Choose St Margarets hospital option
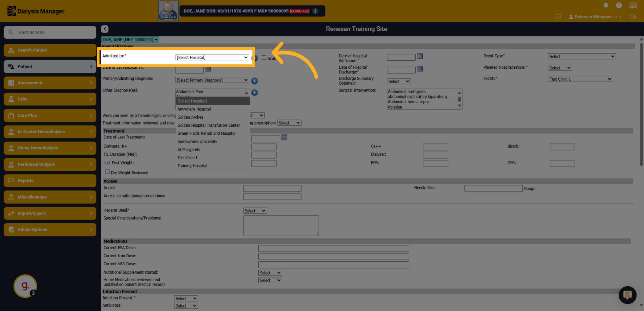 coord(213,149)
